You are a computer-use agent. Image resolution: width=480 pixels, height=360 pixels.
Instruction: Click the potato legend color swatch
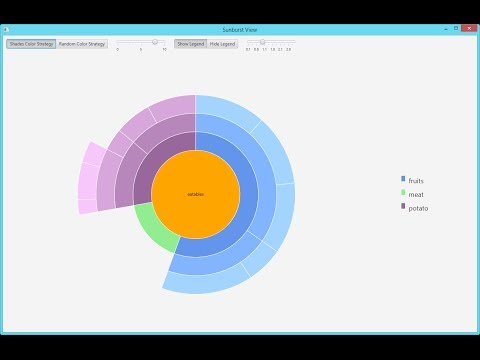pos(403,206)
